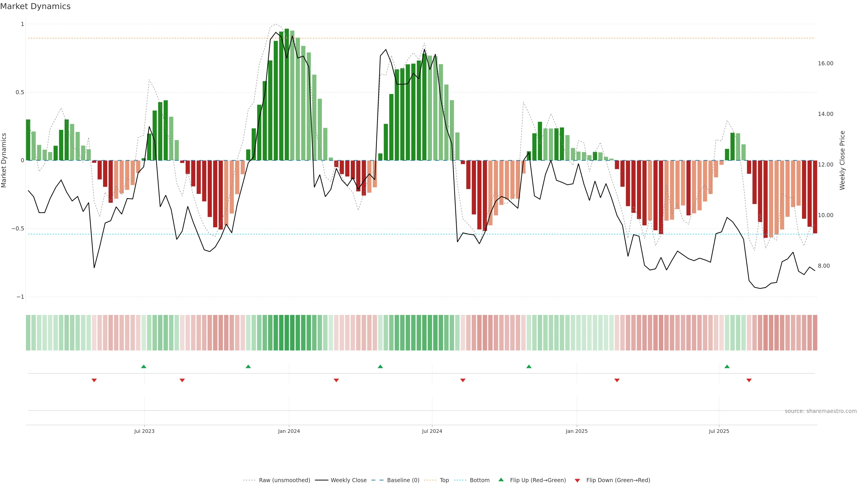
Task: Click the red Flip Down triangle after Jul 2024
Action: (x=463, y=380)
